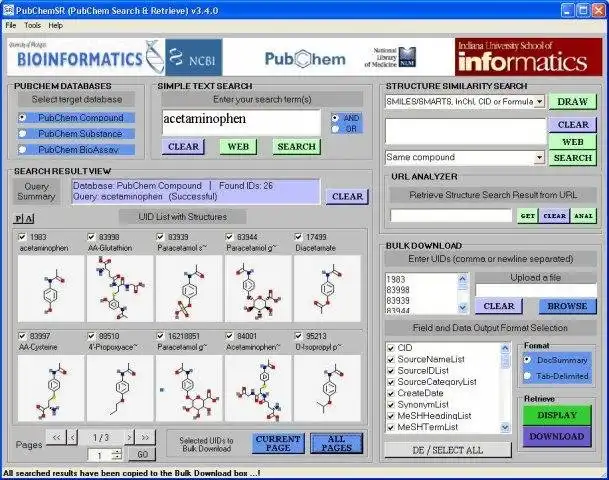Clear the bulk download UID list
The image size is (609, 480).
point(499,306)
